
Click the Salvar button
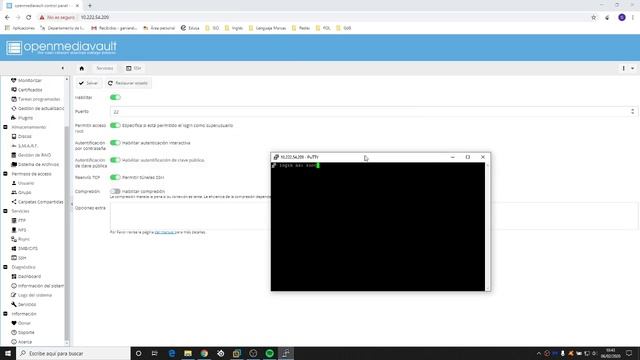[x=89, y=83]
